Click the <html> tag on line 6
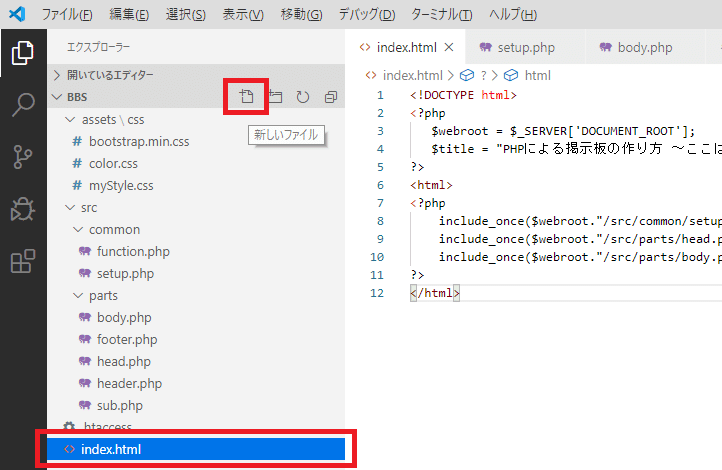 point(431,185)
